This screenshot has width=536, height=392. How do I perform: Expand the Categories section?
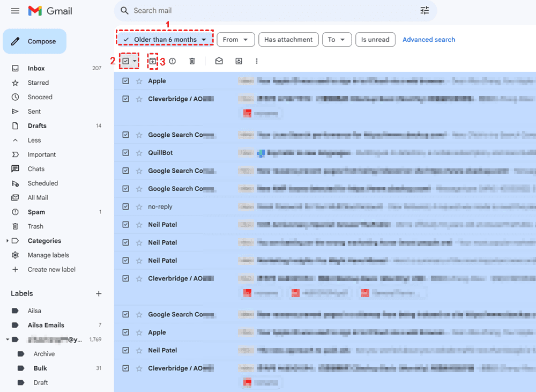tap(7, 241)
